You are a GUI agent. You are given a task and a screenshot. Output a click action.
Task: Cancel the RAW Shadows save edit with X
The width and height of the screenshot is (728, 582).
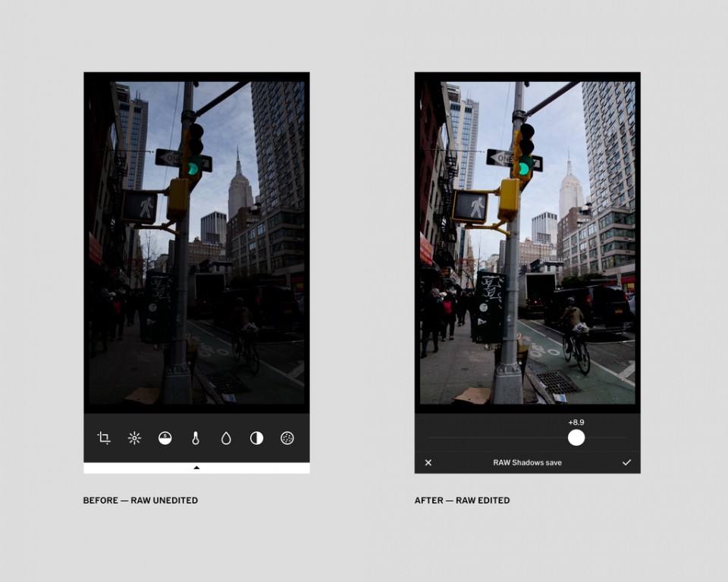(x=428, y=462)
